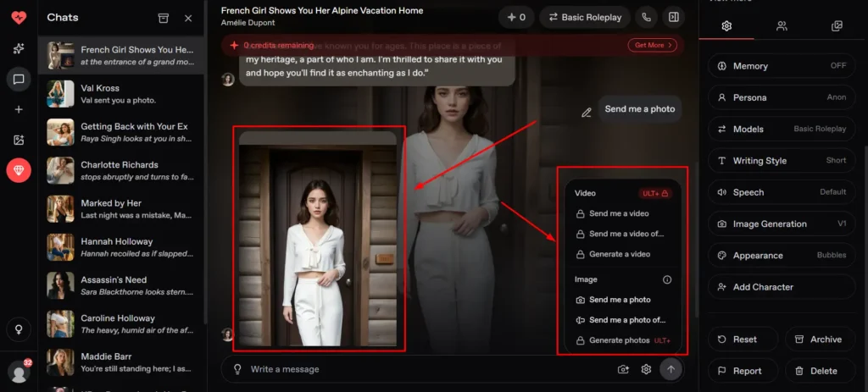Image resolution: width=868 pixels, height=392 pixels.
Task: Click the red diamond premium icon
Action: coord(19,170)
